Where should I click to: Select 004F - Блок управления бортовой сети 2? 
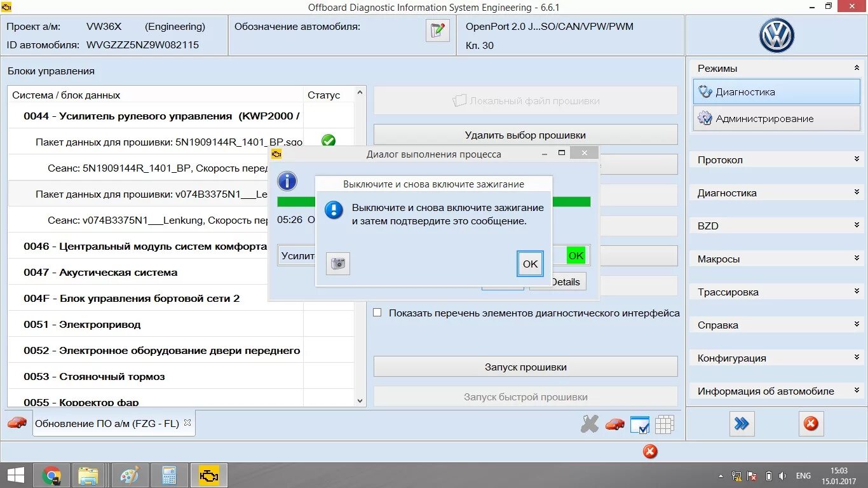181,298
